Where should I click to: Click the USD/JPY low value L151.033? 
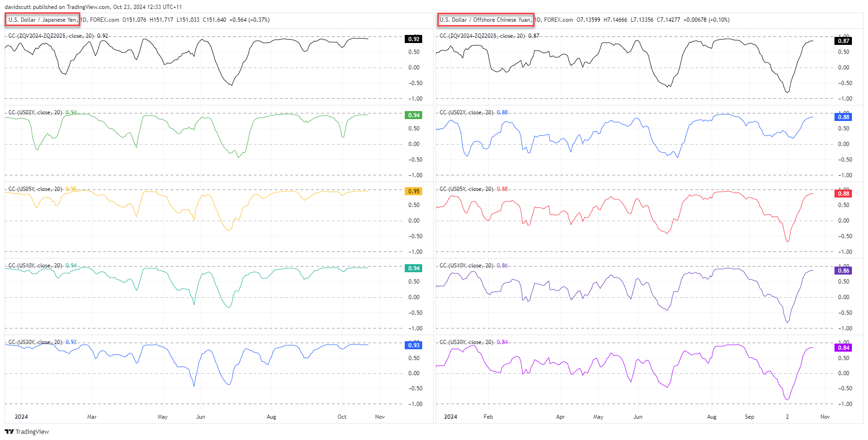(x=188, y=20)
